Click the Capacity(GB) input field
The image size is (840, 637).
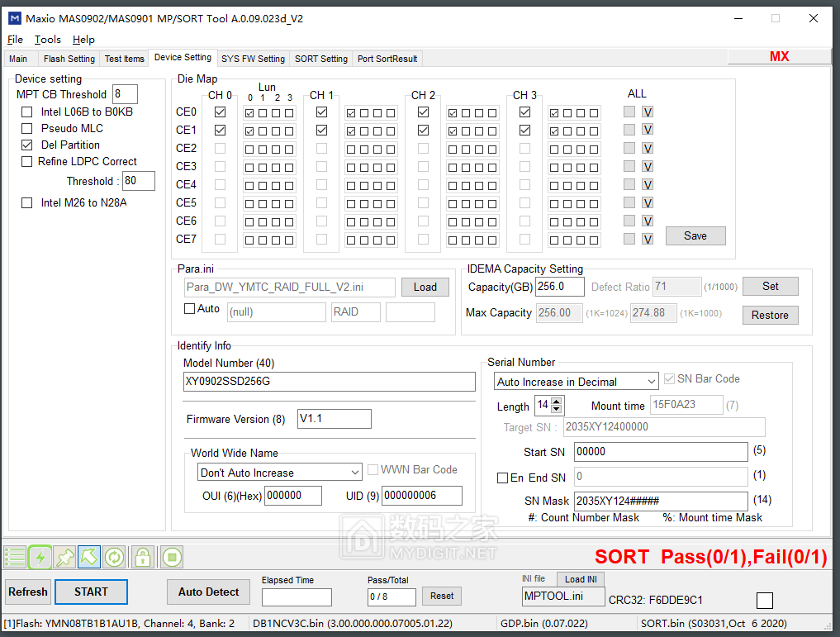point(560,287)
